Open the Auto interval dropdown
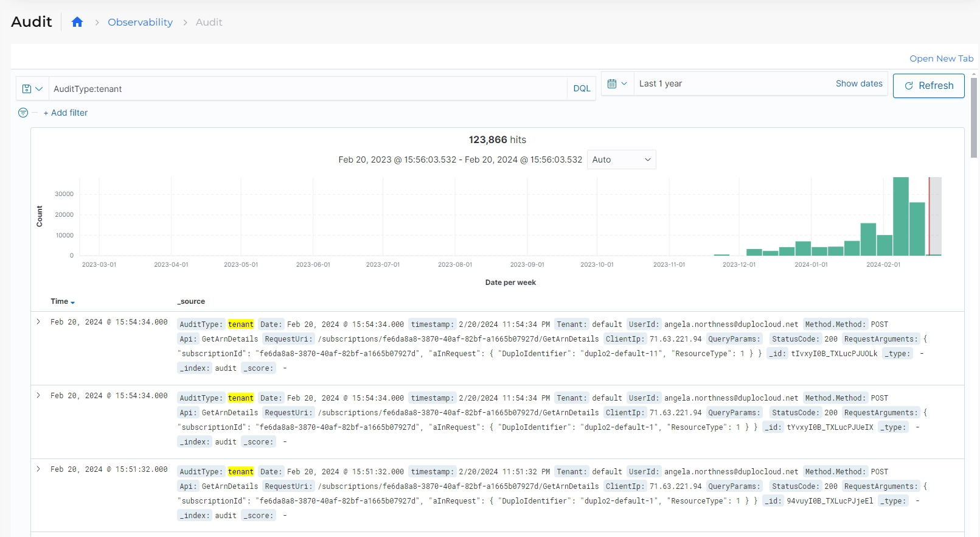980x537 pixels. (x=621, y=160)
